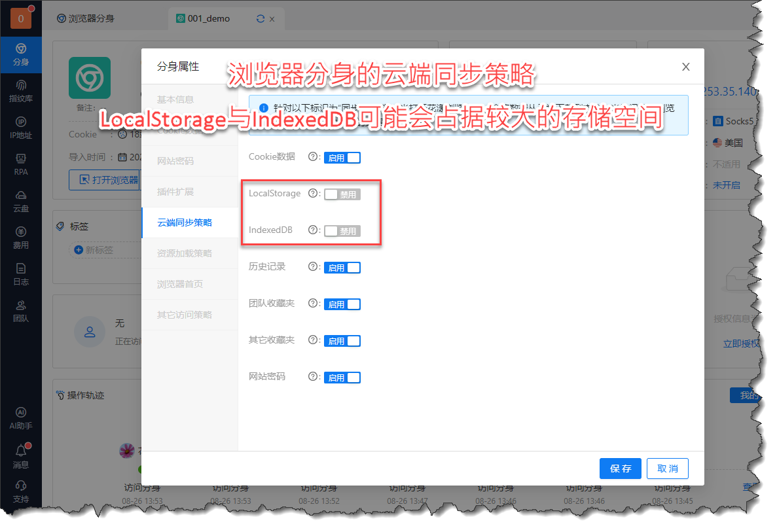Open 云盘 cloud drive
777x532 pixels.
pyautogui.click(x=21, y=201)
